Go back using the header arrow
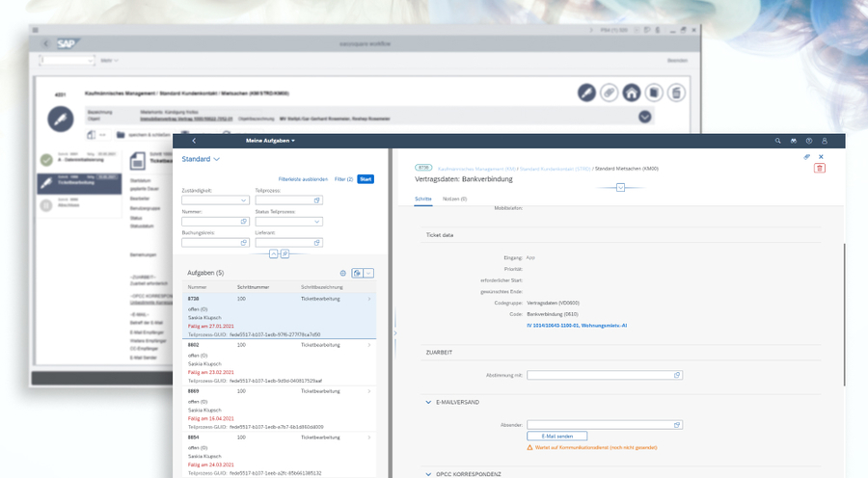The image size is (868, 478). pos(194,141)
